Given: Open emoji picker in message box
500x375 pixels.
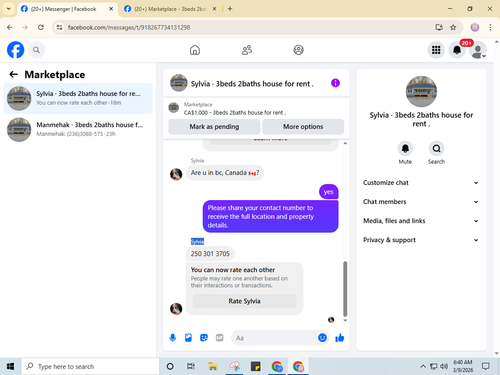Looking at the screenshot, I should 322,338.
